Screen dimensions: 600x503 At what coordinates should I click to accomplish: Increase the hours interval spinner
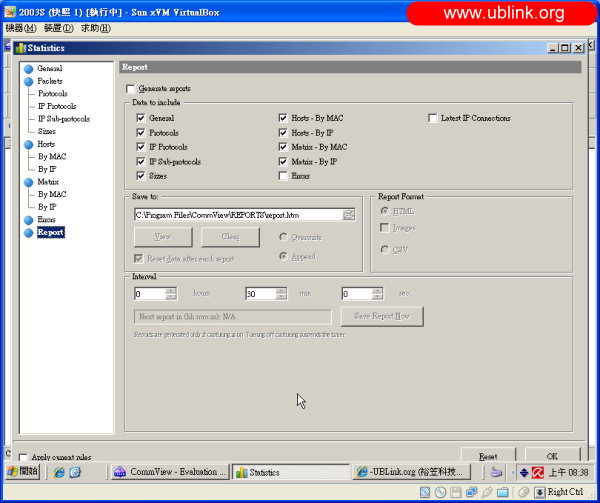(x=170, y=290)
